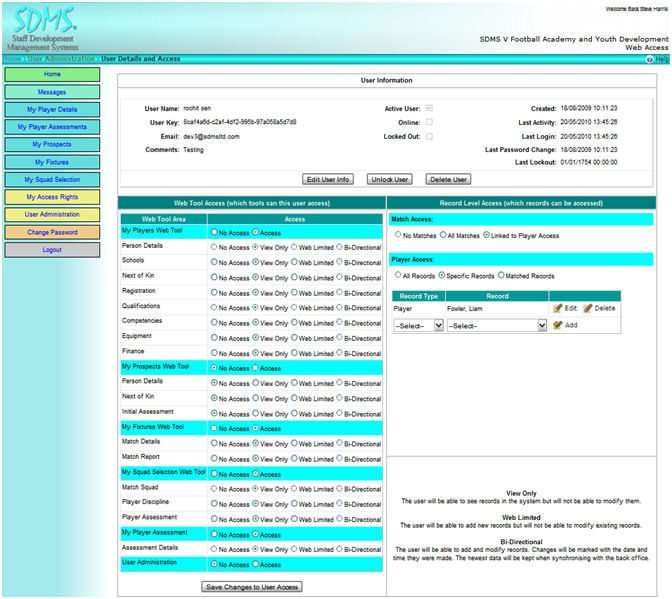Select Bi-Directional for Competencies
This screenshot has width=672, height=599.
(339, 322)
